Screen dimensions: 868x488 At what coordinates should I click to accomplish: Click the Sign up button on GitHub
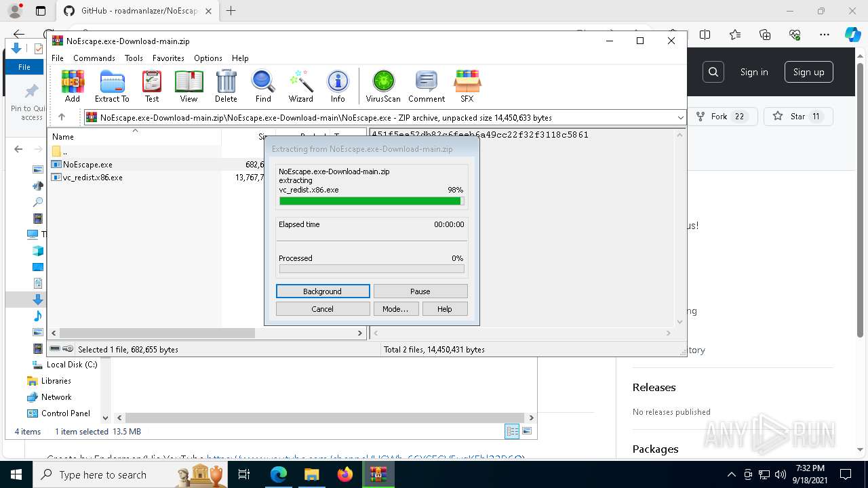point(809,73)
